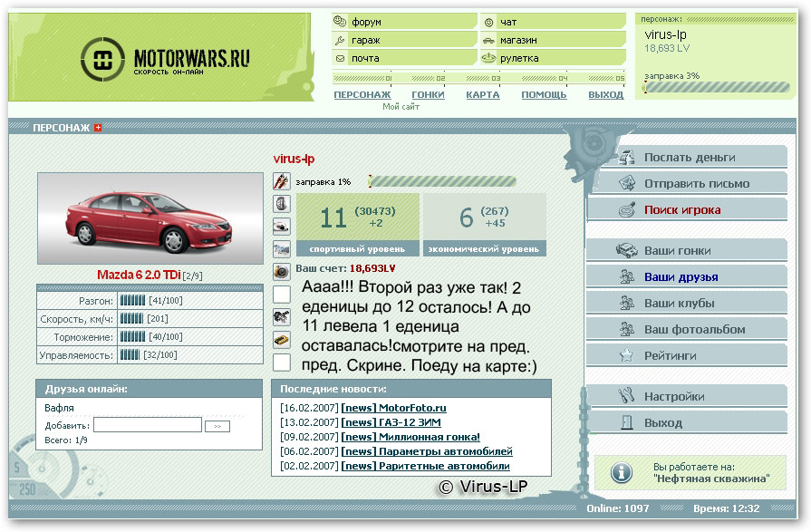The height and width of the screenshot is (532, 811).
Task: Click the wrench icon beside гараж
Action: [x=340, y=40]
